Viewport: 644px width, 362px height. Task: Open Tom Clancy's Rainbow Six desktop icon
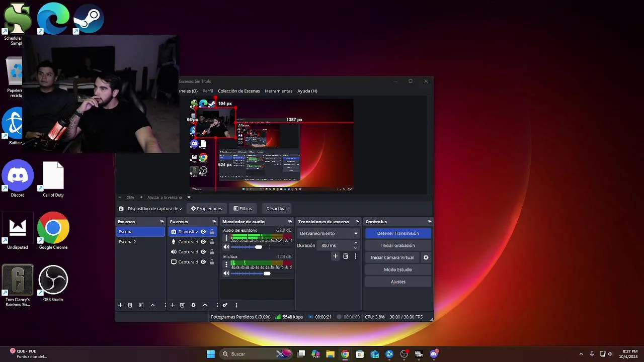coord(18,286)
